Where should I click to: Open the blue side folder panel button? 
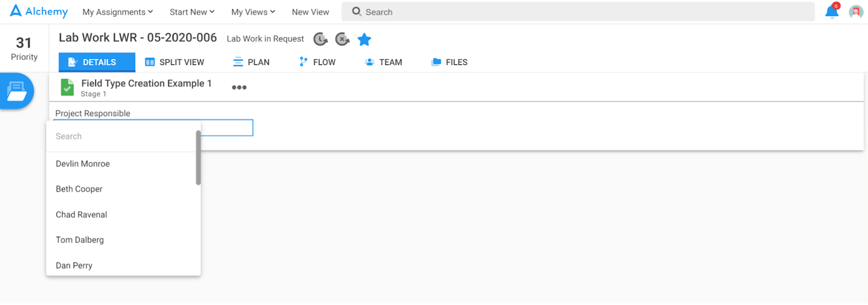pos(17,91)
